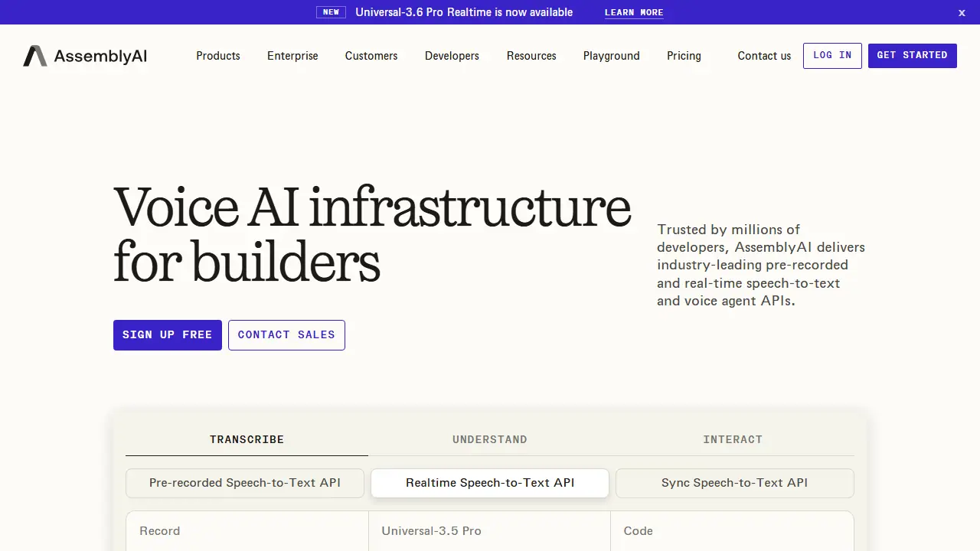Click the Get Started button

click(x=913, y=56)
